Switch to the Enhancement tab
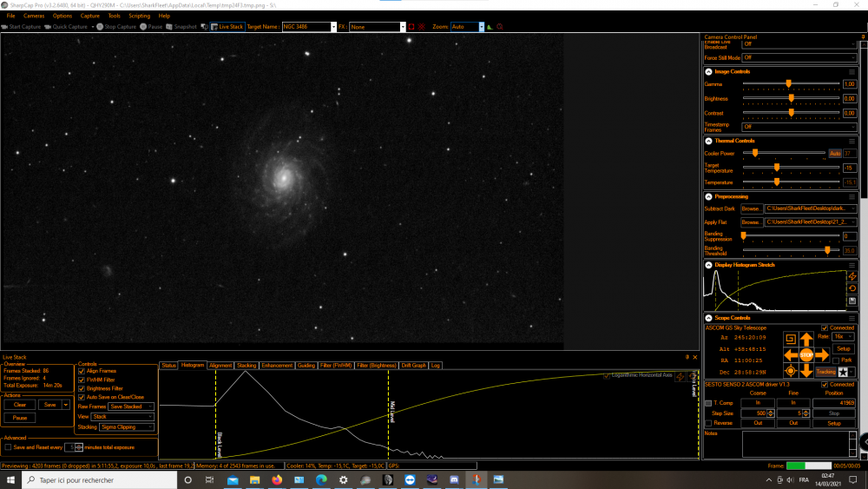Screen dimensions: 868x489 (x=277, y=366)
